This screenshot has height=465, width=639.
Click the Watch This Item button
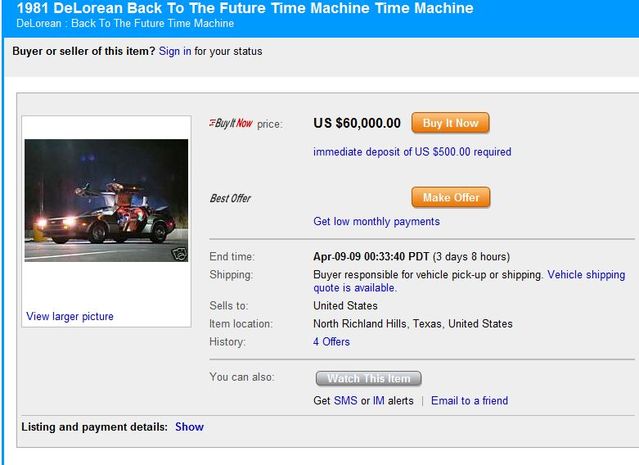pyautogui.click(x=369, y=378)
